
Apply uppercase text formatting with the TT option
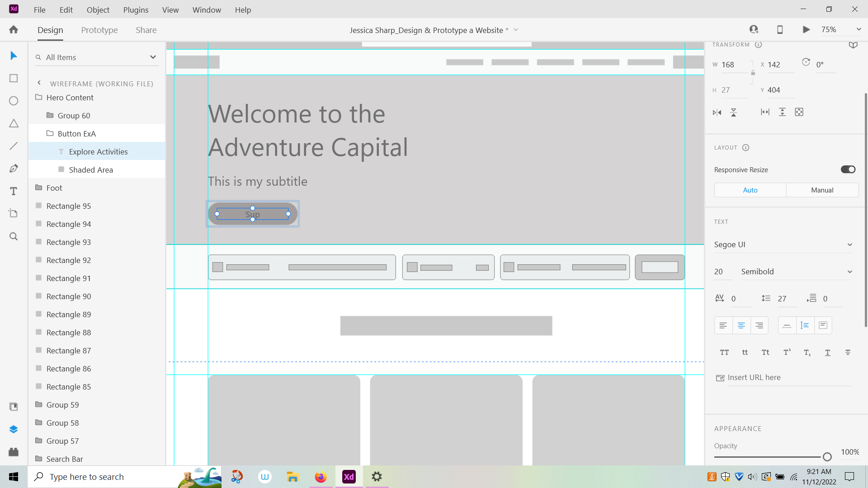(724, 352)
